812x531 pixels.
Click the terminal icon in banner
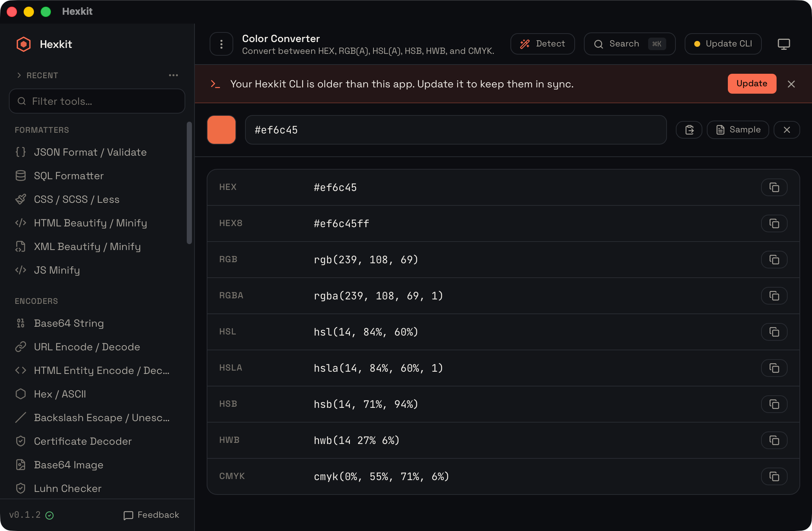[215, 84]
